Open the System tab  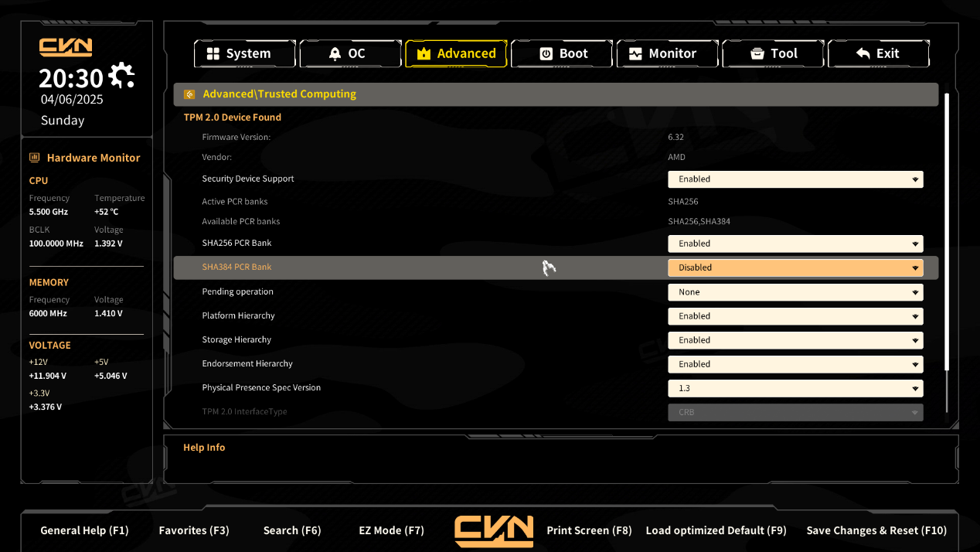pyautogui.click(x=244, y=53)
